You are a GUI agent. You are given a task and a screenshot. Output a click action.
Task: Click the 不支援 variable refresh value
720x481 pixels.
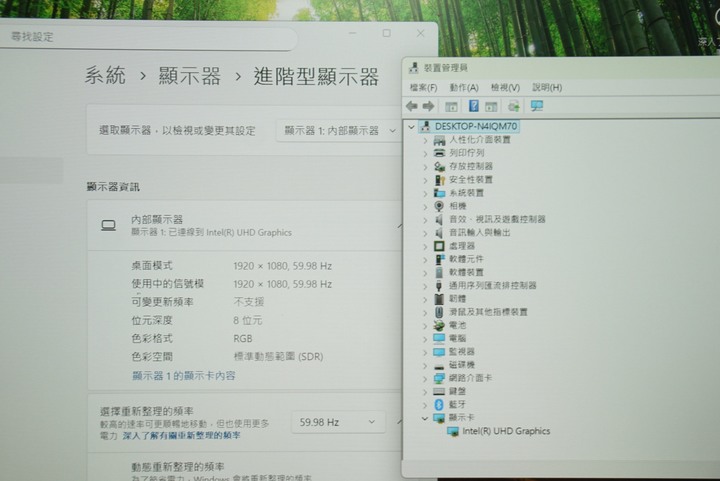pos(248,302)
